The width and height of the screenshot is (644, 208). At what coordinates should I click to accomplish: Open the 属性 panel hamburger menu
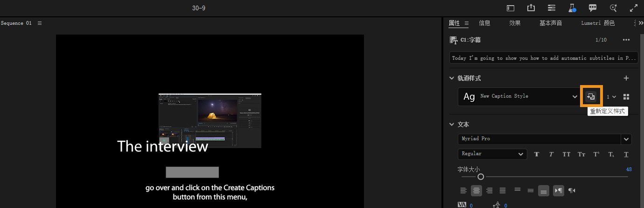[467, 23]
